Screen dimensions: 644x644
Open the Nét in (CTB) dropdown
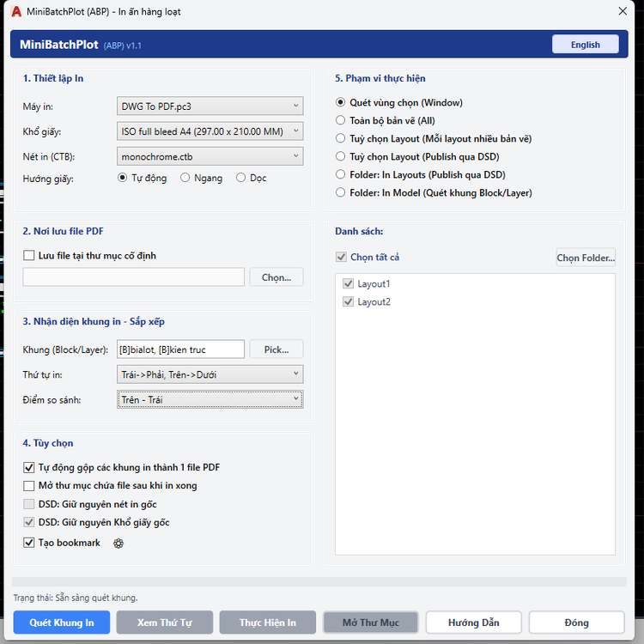point(210,156)
